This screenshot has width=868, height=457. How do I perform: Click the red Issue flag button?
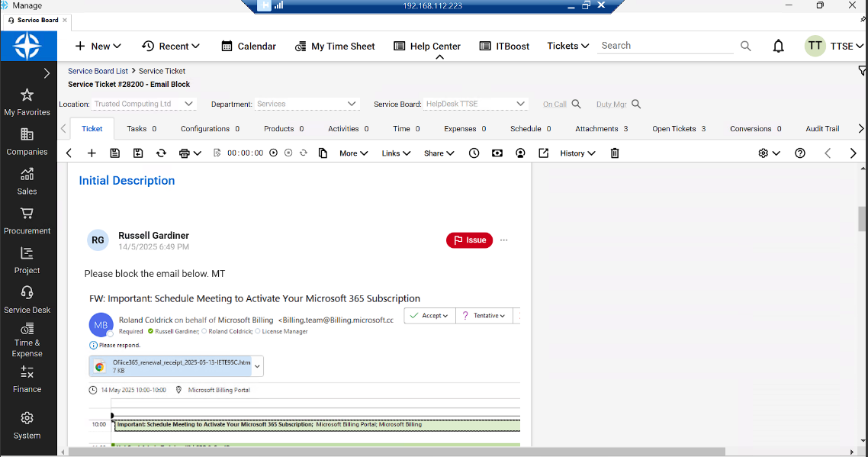click(x=469, y=240)
